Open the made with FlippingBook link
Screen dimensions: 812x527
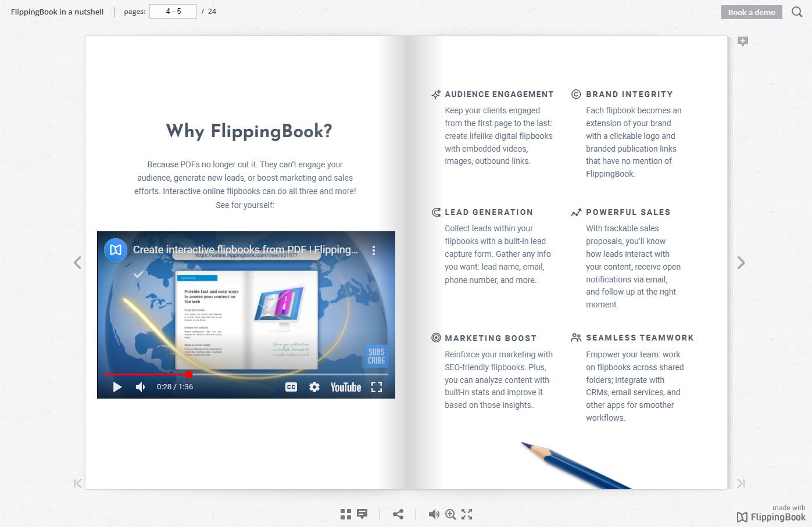771,514
